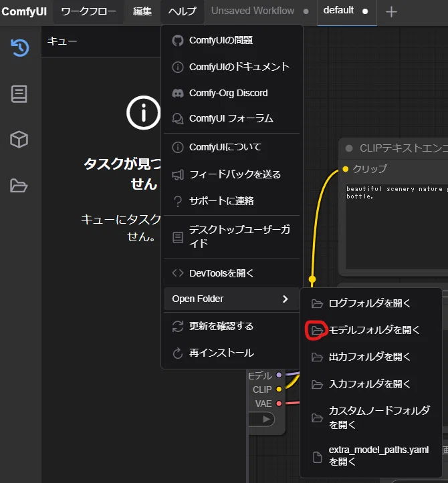Expand the Open Folder submenu

click(232, 299)
